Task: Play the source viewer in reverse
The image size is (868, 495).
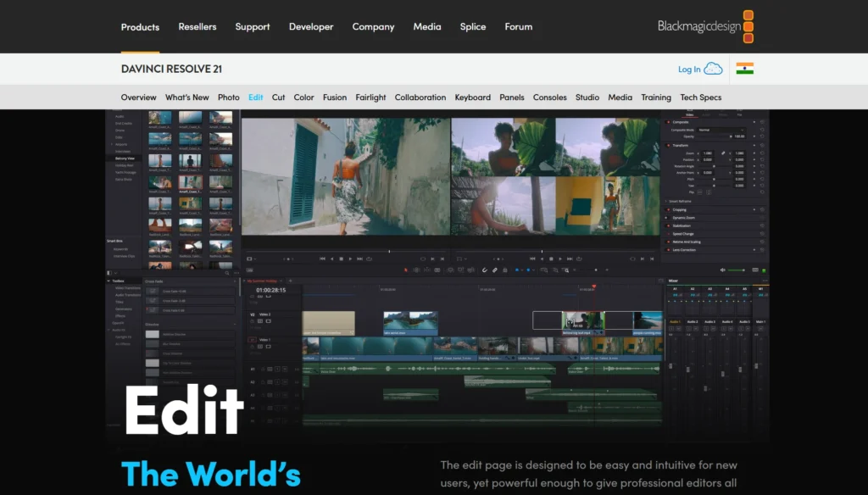Action: click(332, 259)
